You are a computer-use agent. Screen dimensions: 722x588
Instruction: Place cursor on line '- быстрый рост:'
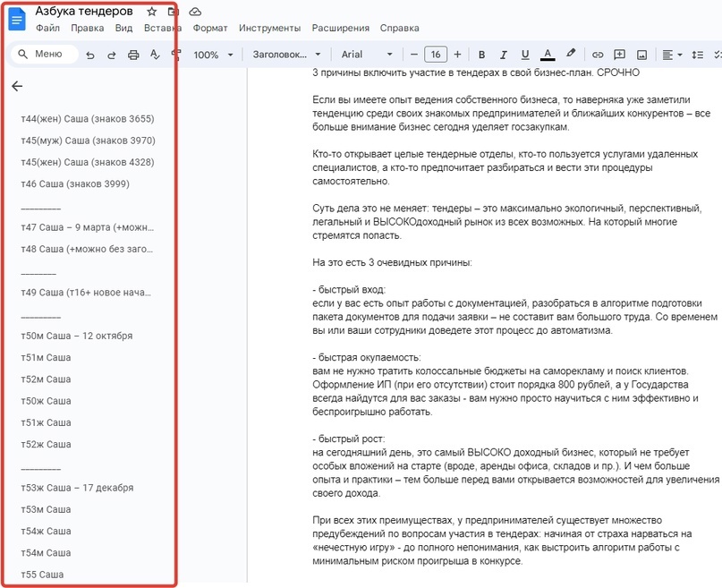click(348, 439)
